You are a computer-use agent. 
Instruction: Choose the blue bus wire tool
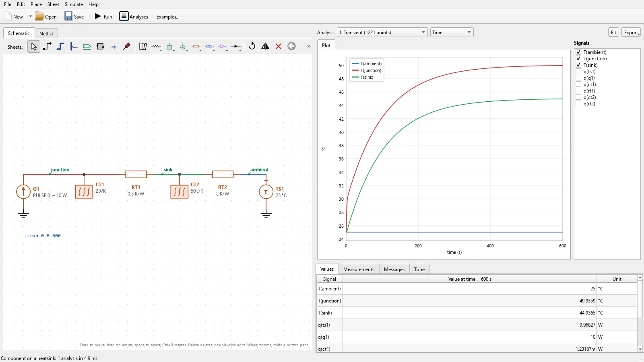[x=60, y=47]
